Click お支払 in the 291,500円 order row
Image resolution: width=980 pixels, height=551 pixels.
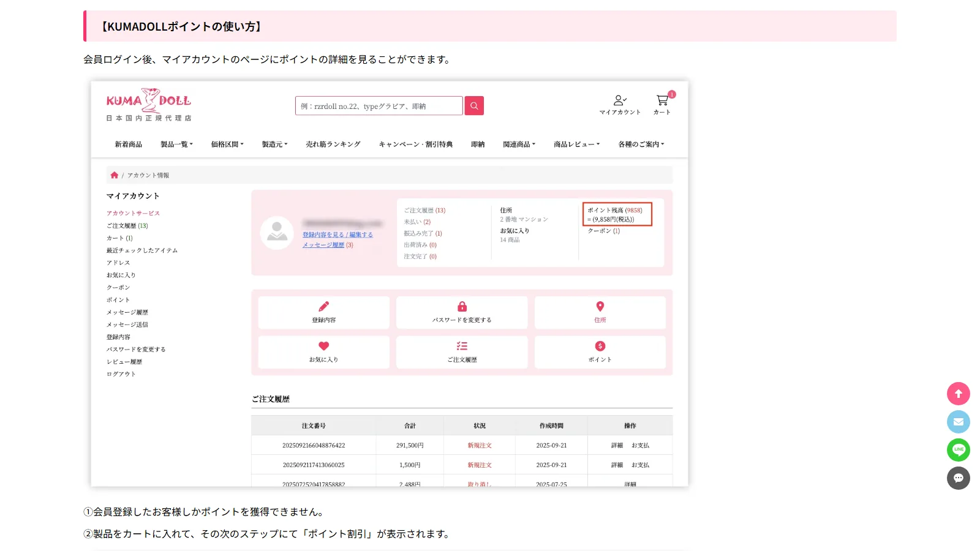pyautogui.click(x=640, y=446)
